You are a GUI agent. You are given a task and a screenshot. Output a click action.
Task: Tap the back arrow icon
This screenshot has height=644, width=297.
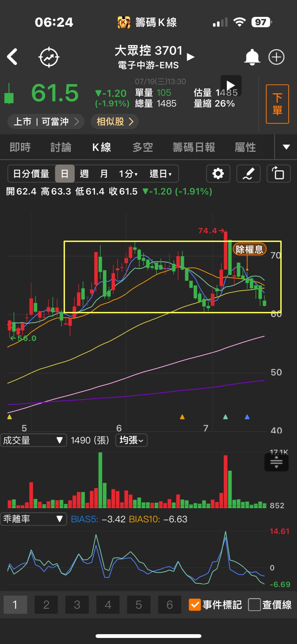(x=12, y=57)
